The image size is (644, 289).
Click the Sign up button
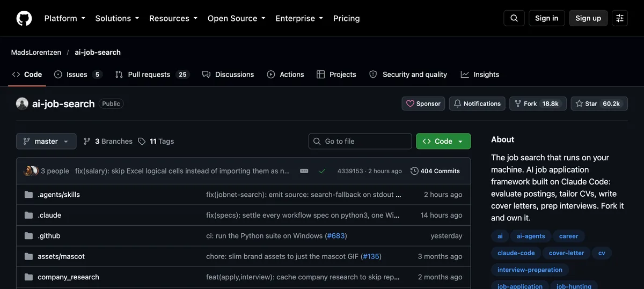(588, 18)
